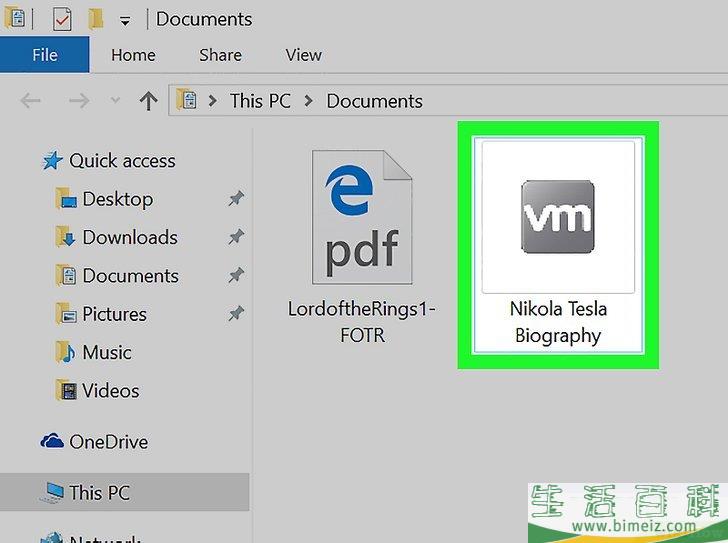Click the Documents folder icon in sidebar
The width and height of the screenshot is (728, 543).
pyautogui.click(x=66, y=275)
